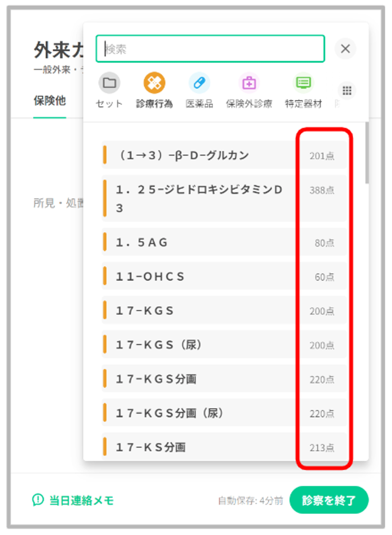
Task: Close the search popup with X
Action: point(345,49)
